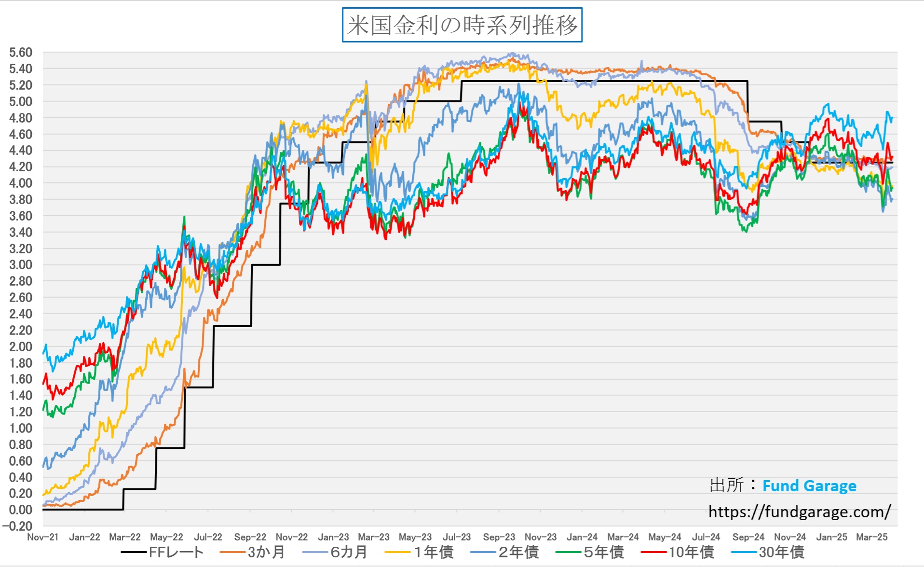Select the 3か月 legend label
The height and width of the screenshot is (567, 924).
pyautogui.click(x=266, y=552)
